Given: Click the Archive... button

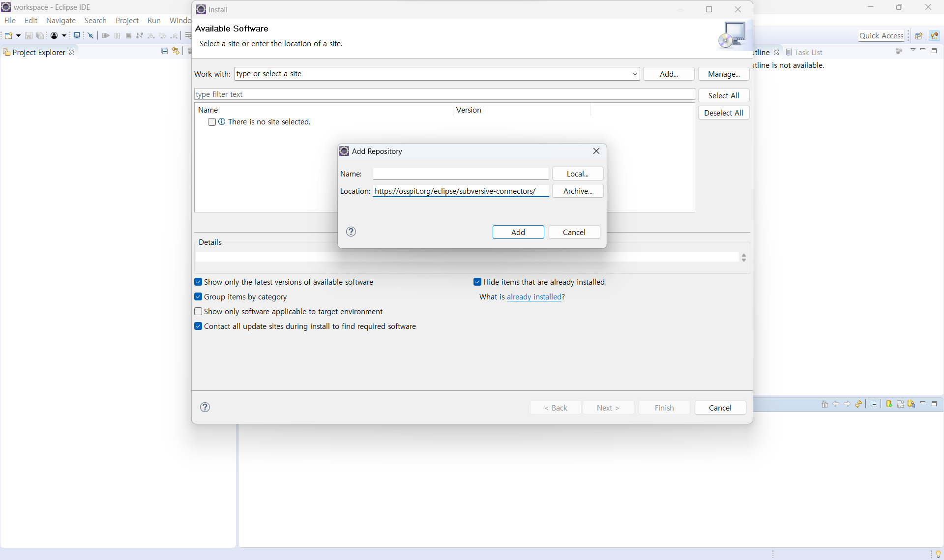Looking at the screenshot, I should (x=578, y=191).
